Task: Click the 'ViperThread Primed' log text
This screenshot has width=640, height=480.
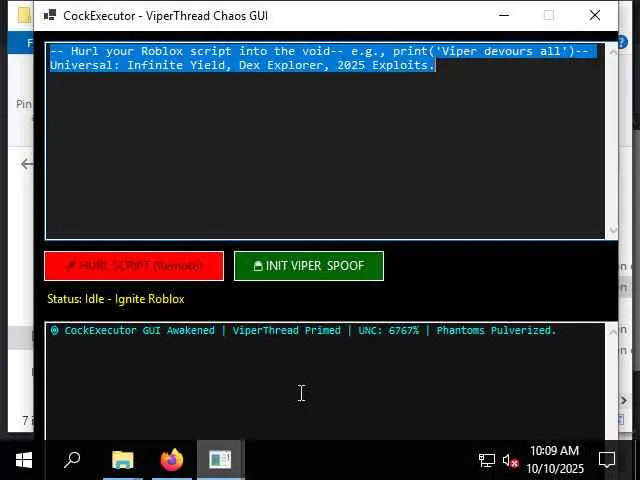Action: coord(287,330)
